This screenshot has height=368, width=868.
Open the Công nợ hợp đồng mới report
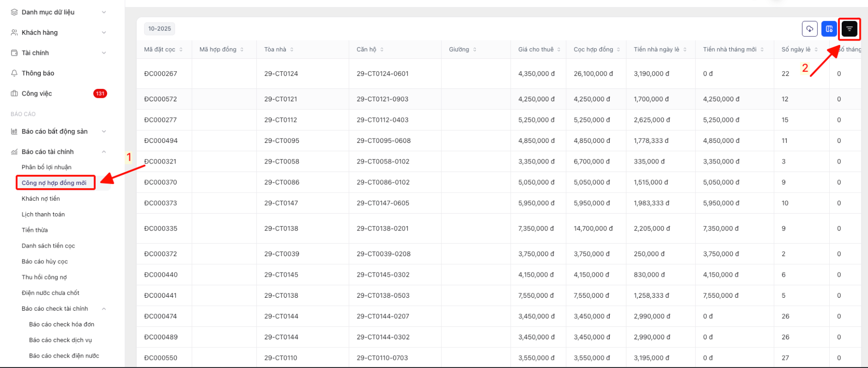tap(54, 183)
